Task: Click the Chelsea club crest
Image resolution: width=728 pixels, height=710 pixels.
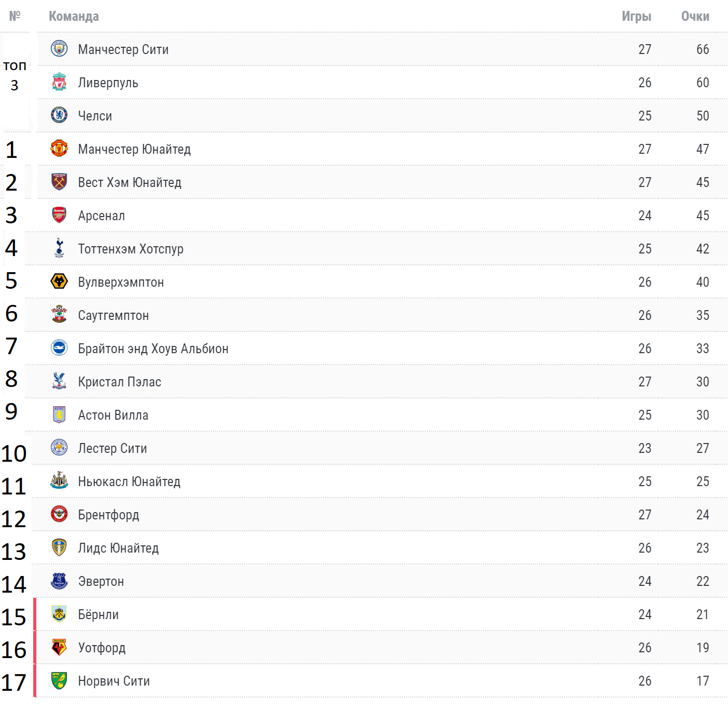Action: tap(59, 115)
